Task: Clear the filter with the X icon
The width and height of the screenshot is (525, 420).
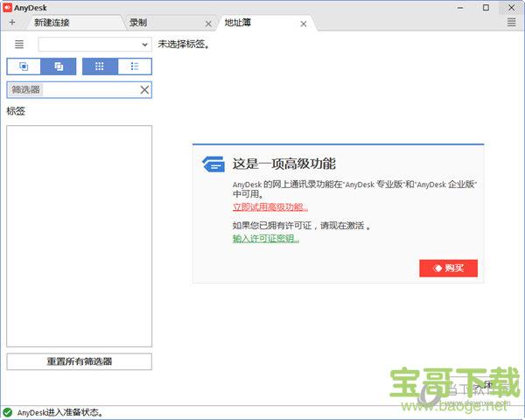Action: tap(144, 90)
